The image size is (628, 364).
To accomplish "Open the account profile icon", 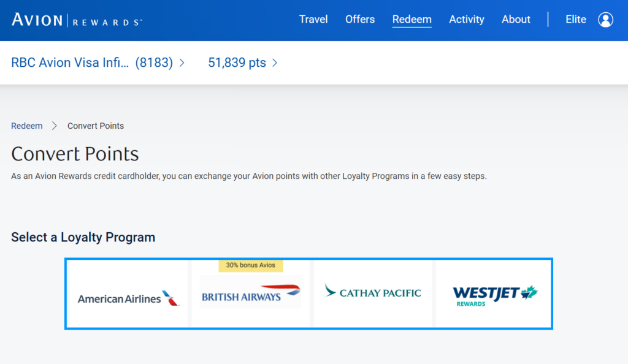I will [x=606, y=20].
